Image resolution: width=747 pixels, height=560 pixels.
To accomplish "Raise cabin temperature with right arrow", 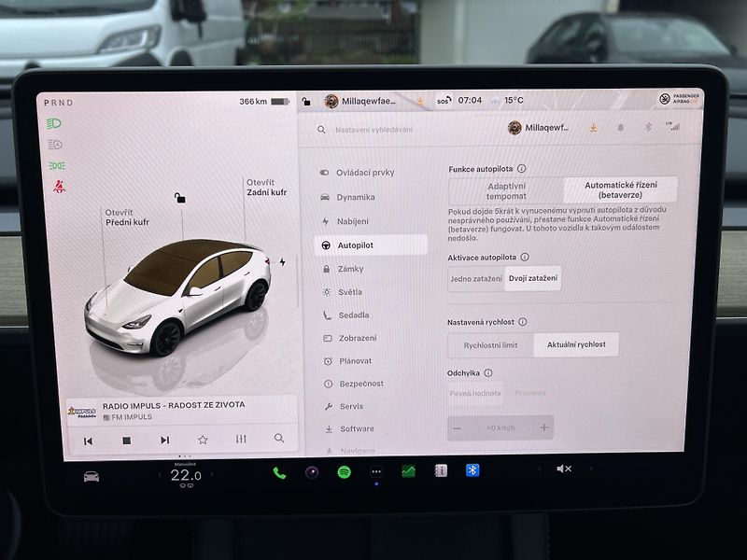I will click(x=212, y=474).
